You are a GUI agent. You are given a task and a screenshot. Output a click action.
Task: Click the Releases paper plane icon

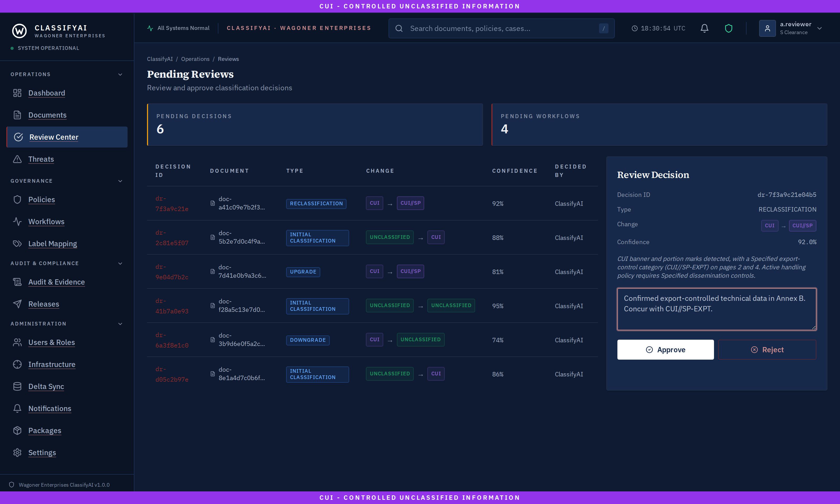tap(17, 304)
